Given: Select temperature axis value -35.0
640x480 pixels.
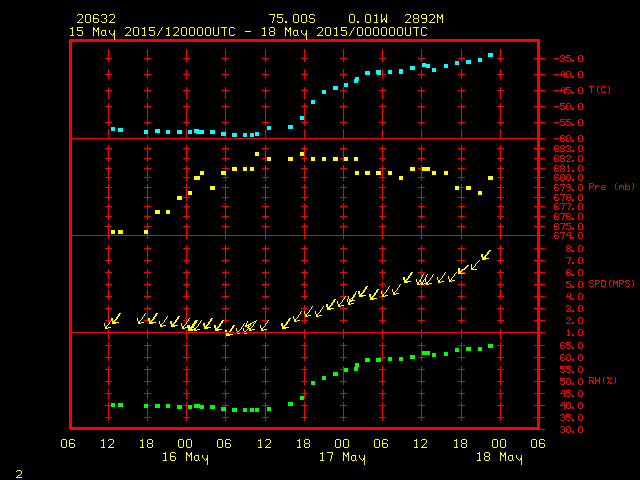Looking at the screenshot, I should [569, 58].
